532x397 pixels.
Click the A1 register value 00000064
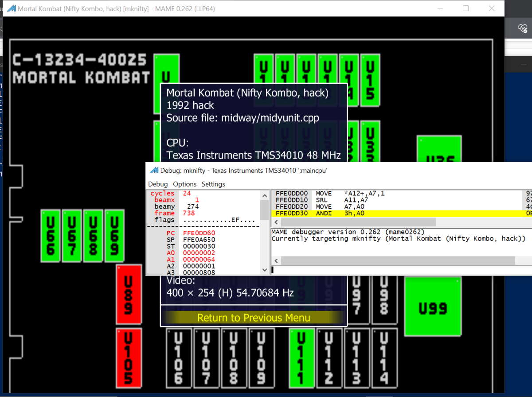tap(199, 260)
